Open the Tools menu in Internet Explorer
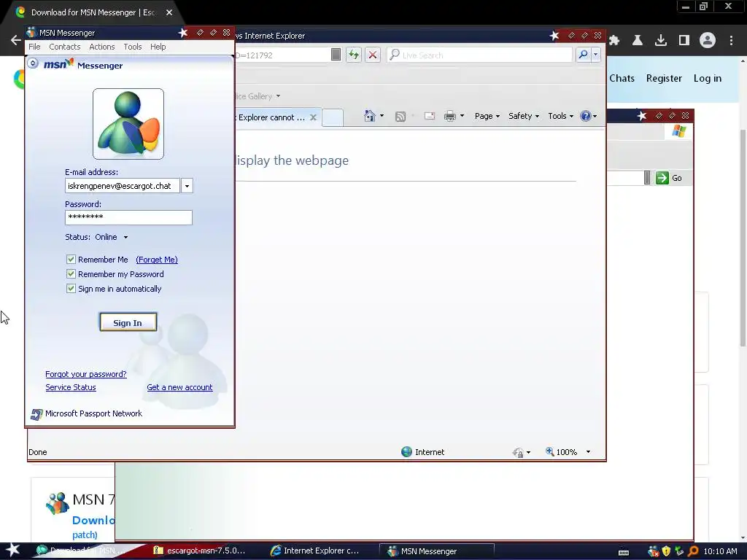 click(561, 116)
